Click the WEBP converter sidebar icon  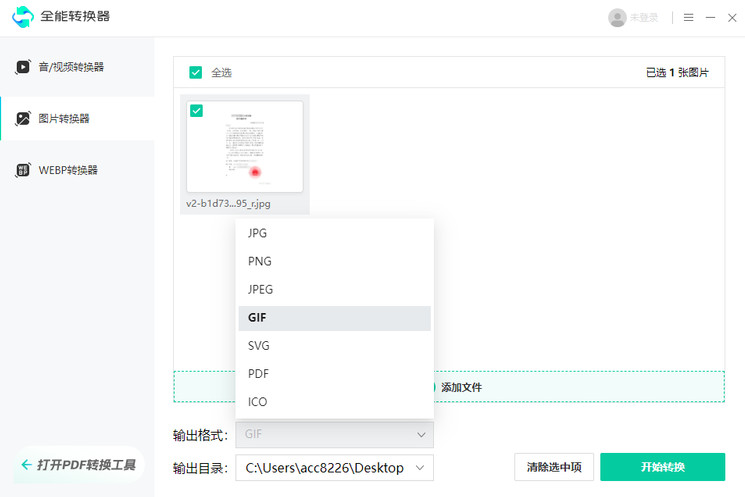point(22,170)
